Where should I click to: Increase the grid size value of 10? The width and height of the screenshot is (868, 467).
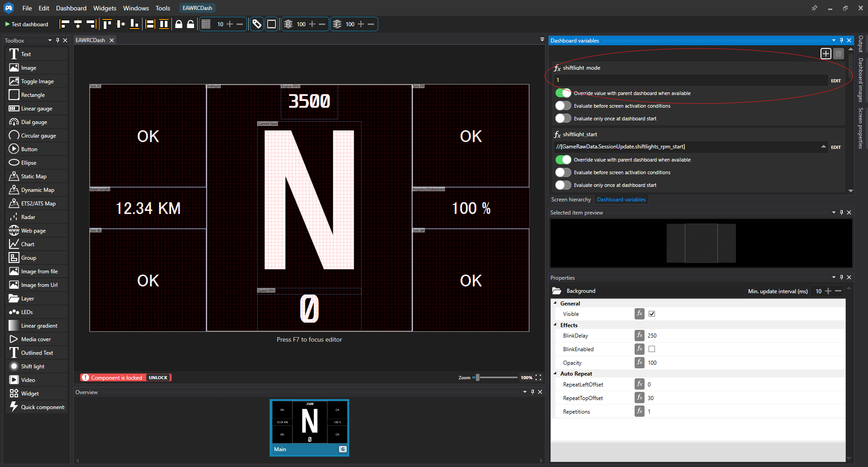[230, 24]
